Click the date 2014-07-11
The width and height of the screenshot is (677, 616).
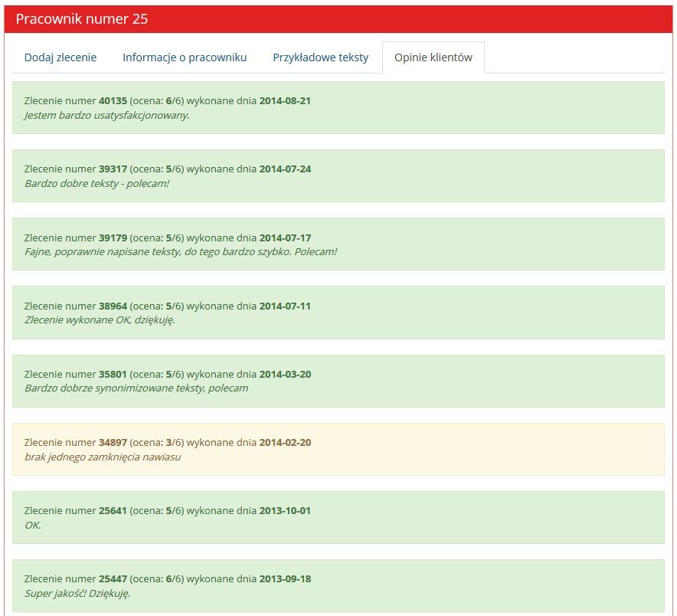coord(285,306)
